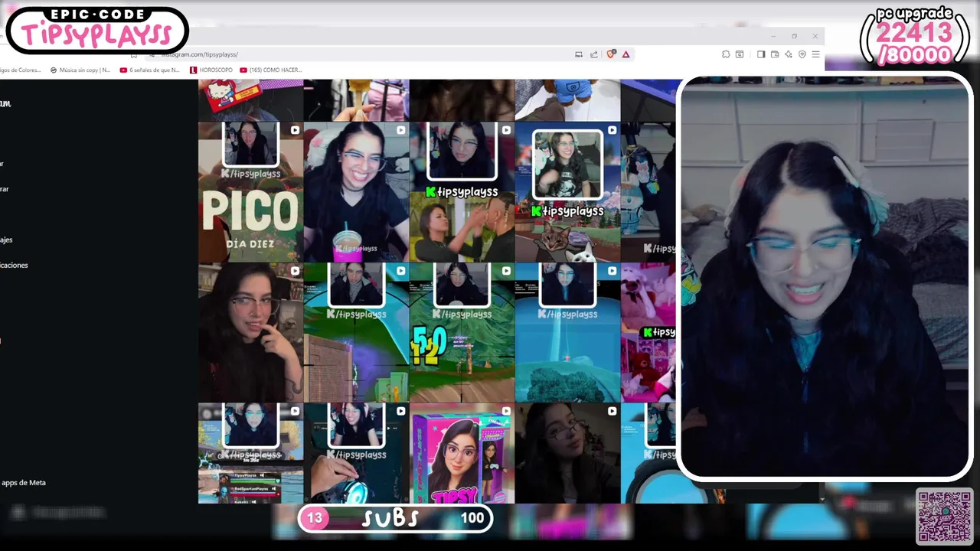This screenshot has height=551, width=980.
Task: Open the TIPSY doll box post
Action: [462, 453]
